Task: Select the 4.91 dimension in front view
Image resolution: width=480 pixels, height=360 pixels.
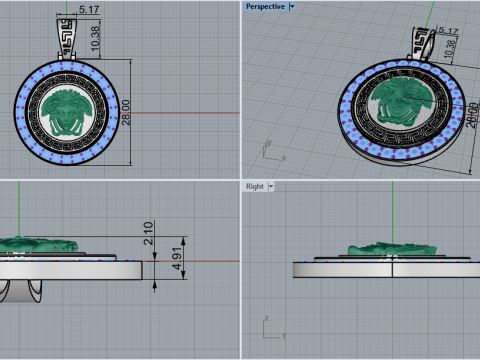Action: [x=177, y=258]
